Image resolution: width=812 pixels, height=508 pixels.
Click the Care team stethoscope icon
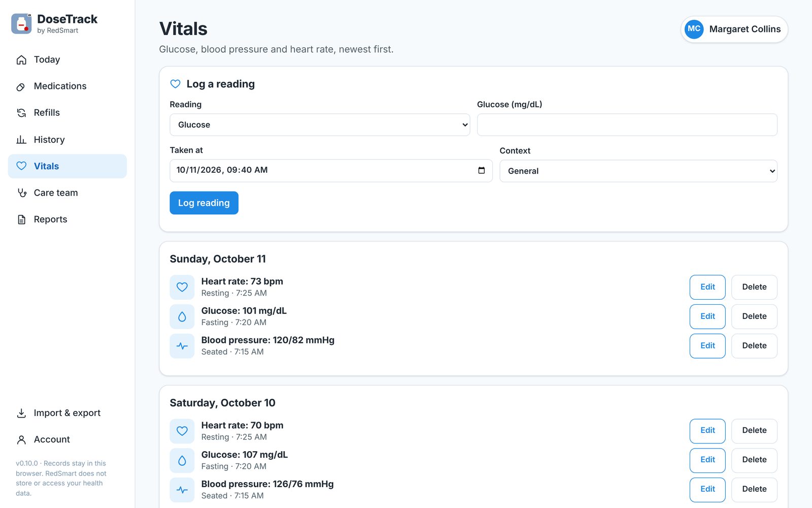pyautogui.click(x=21, y=193)
